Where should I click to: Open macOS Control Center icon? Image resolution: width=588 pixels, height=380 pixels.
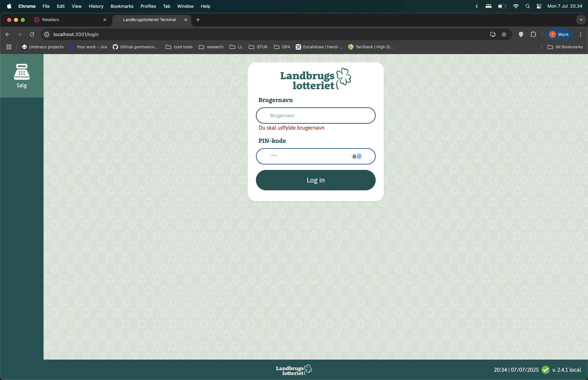click(539, 6)
